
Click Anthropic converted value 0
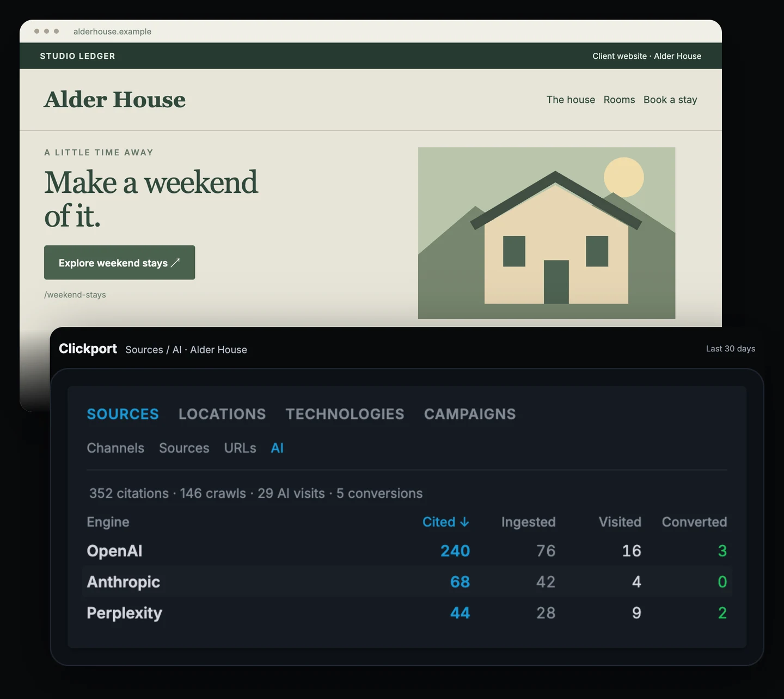(722, 582)
